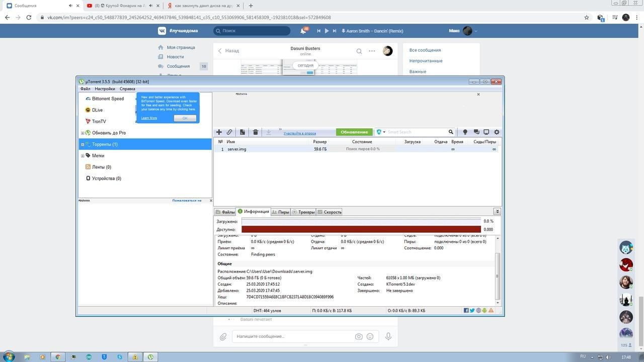Add torrent from URL via link icon

pos(229,132)
